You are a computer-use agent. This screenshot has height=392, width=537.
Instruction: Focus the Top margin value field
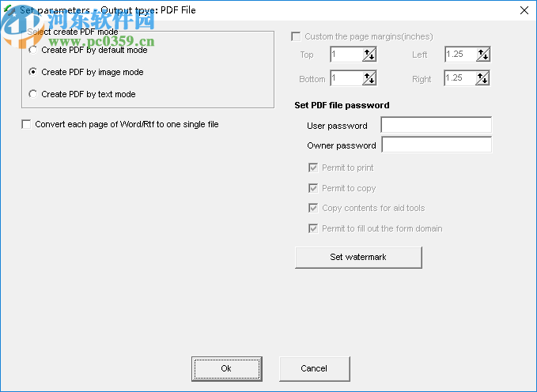point(346,55)
